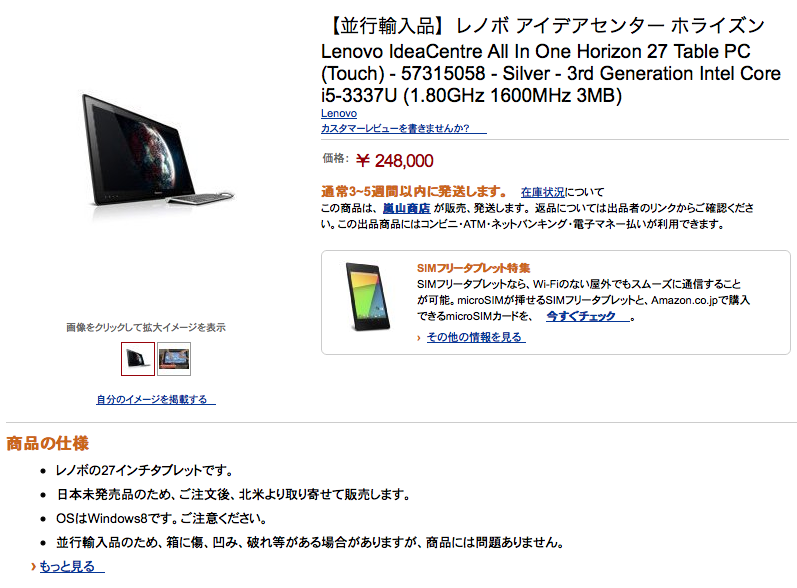Image resolution: width=797 pixels, height=588 pixels.
Task: Click the orange chevron before もっと見る
Action: coord(34,566)
